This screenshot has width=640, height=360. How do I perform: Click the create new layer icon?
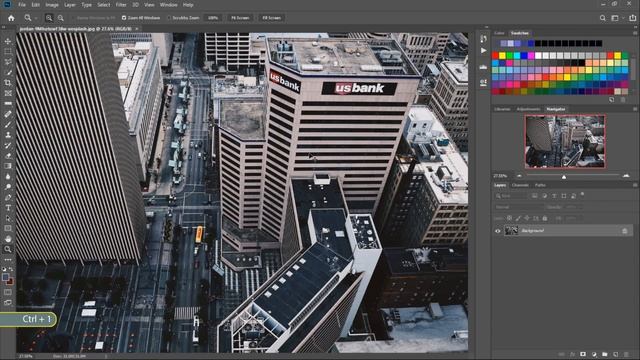pos(615,354)
